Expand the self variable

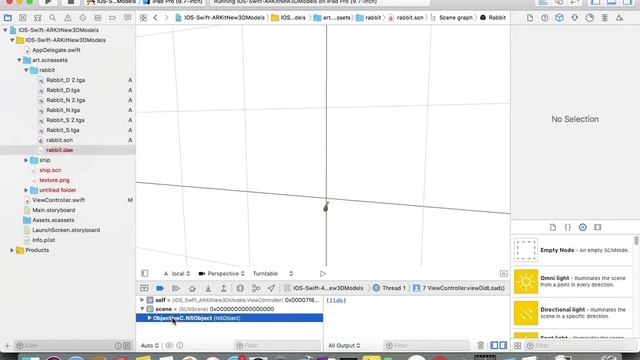click(142, 300)
